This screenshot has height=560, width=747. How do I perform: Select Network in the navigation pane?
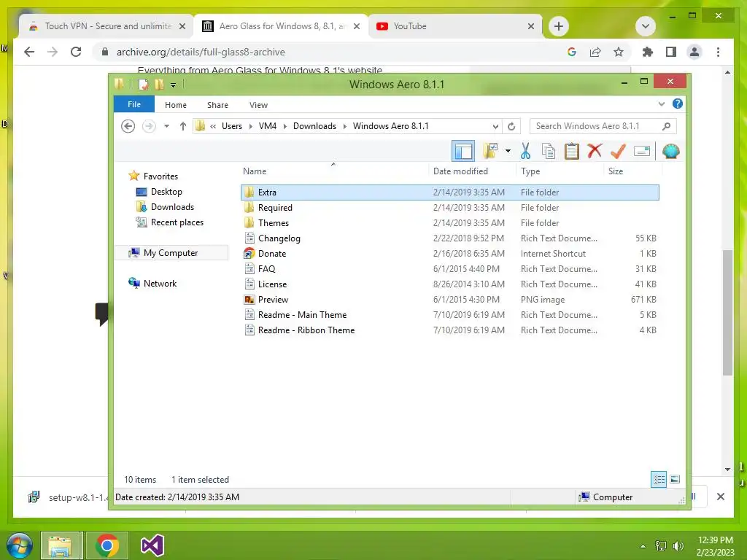tap(152, 284)
